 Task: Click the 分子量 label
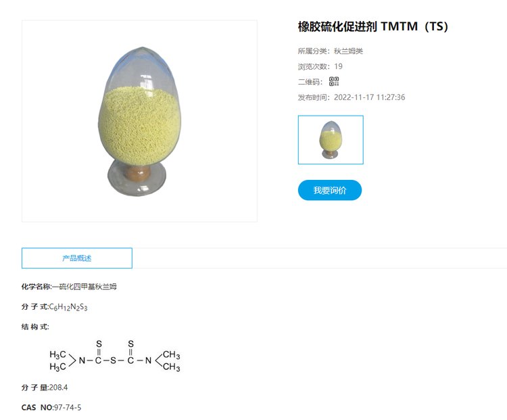click(x=35, y=388)
